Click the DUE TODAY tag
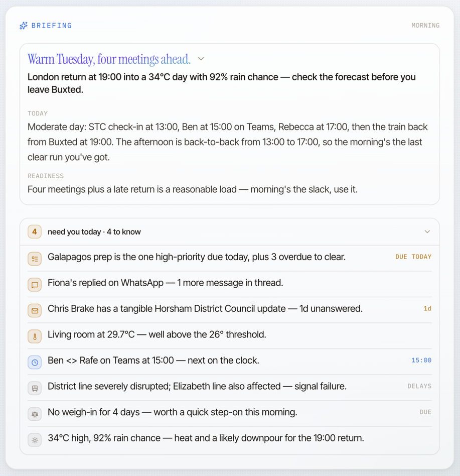 click(413, 257)
